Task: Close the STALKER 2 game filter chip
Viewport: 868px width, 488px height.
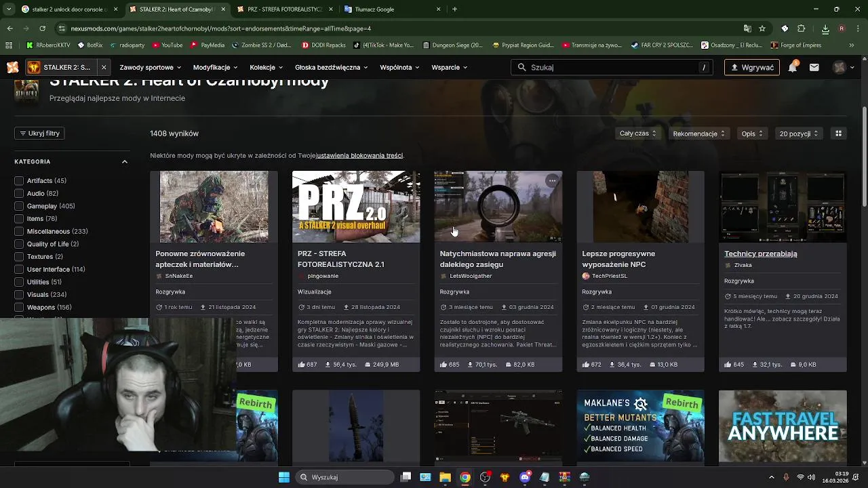Action: pyautogui.click(x=104, y=67)
